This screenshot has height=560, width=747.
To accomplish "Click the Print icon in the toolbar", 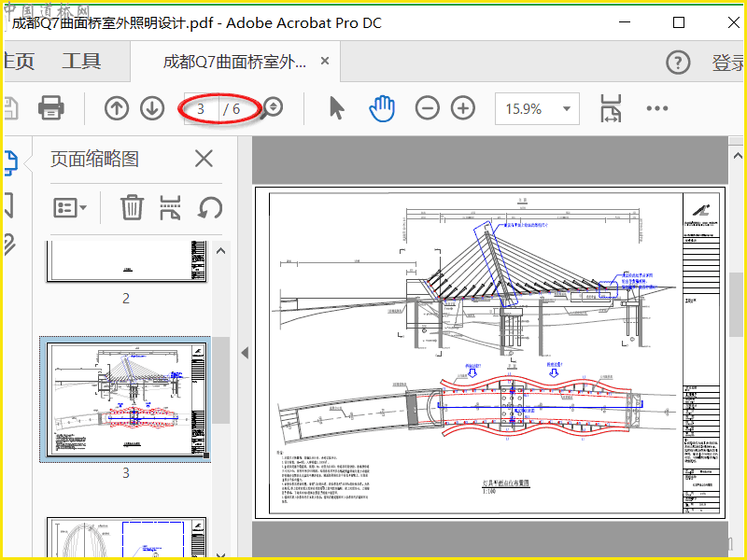I will (51, 107).
